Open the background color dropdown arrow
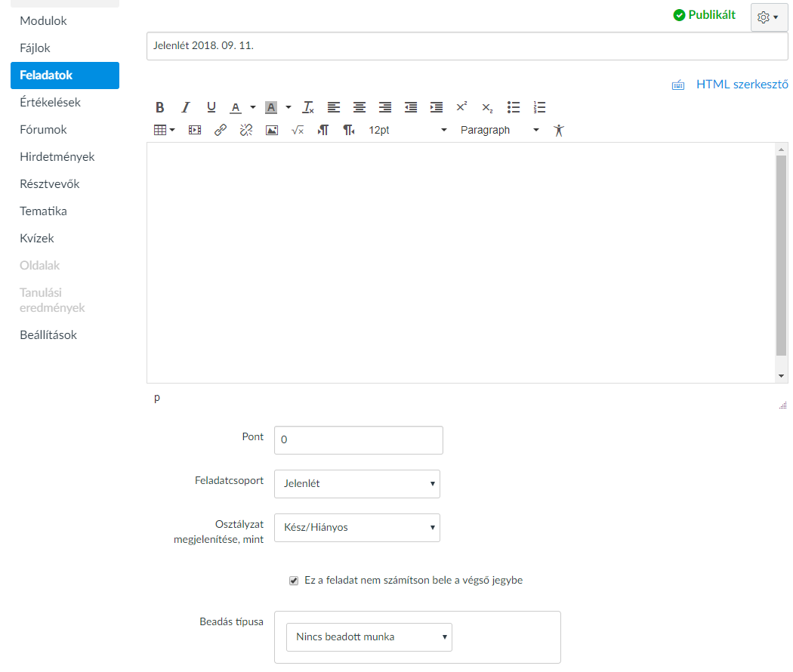 click(x=289, y=107)
